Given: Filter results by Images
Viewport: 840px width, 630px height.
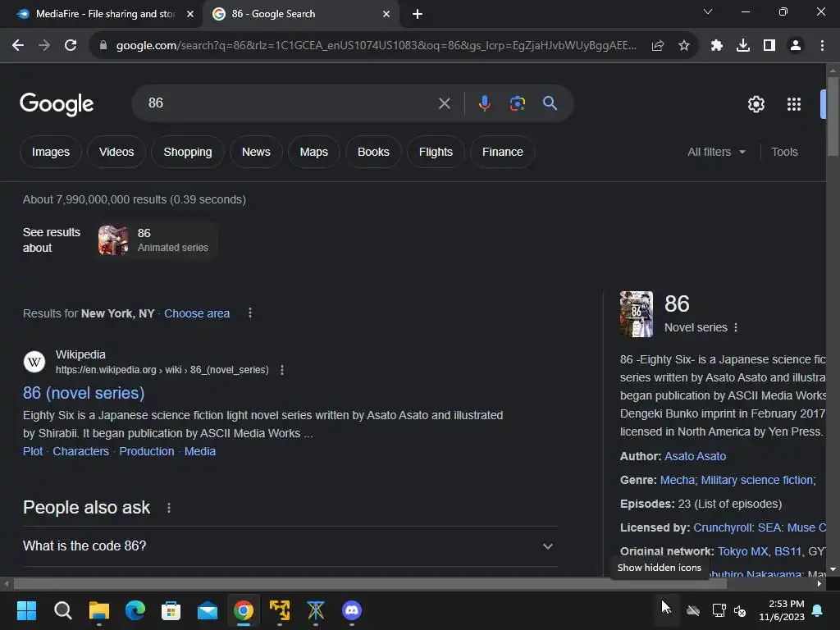Looking at the screenshot, I should pos(51,152).
